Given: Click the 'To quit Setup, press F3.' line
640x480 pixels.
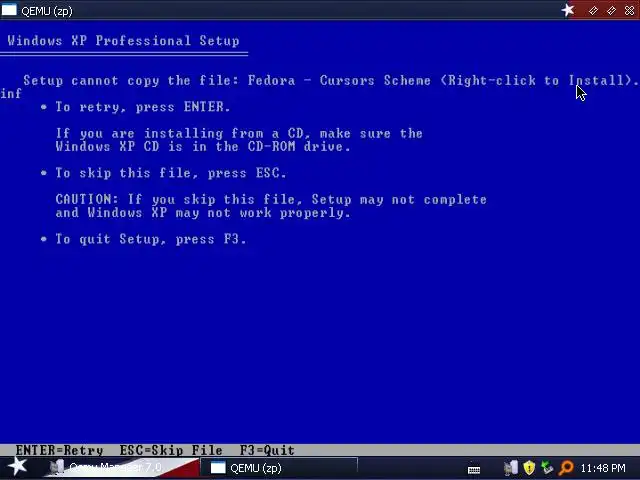Looking at the screenshot, I should click(x=151, y=239).
